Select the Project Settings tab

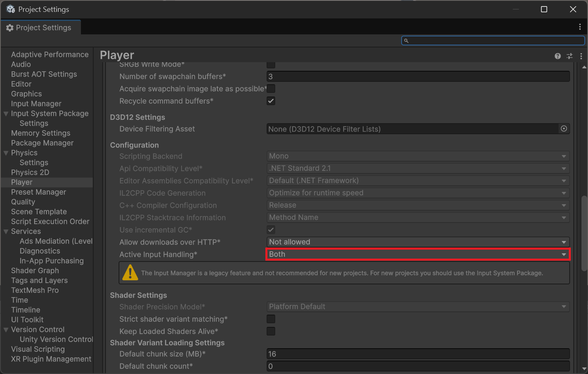click(40, 27)
